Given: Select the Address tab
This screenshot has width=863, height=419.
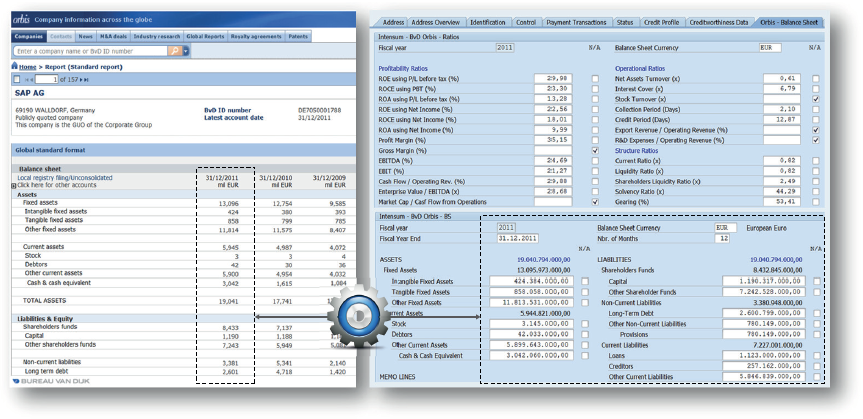Looking at the screenshot, I should tap(393, 23).
